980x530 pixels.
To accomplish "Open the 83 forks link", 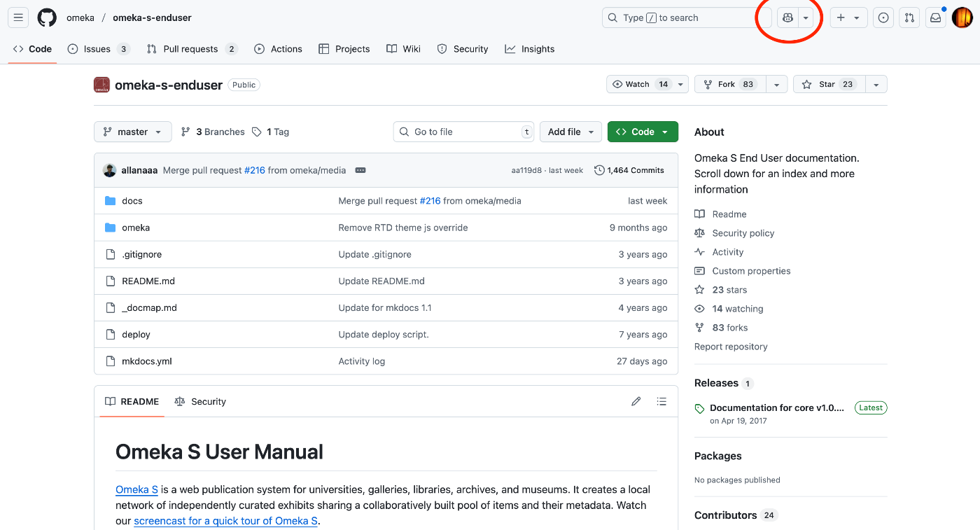I will (x=721, y=328).
